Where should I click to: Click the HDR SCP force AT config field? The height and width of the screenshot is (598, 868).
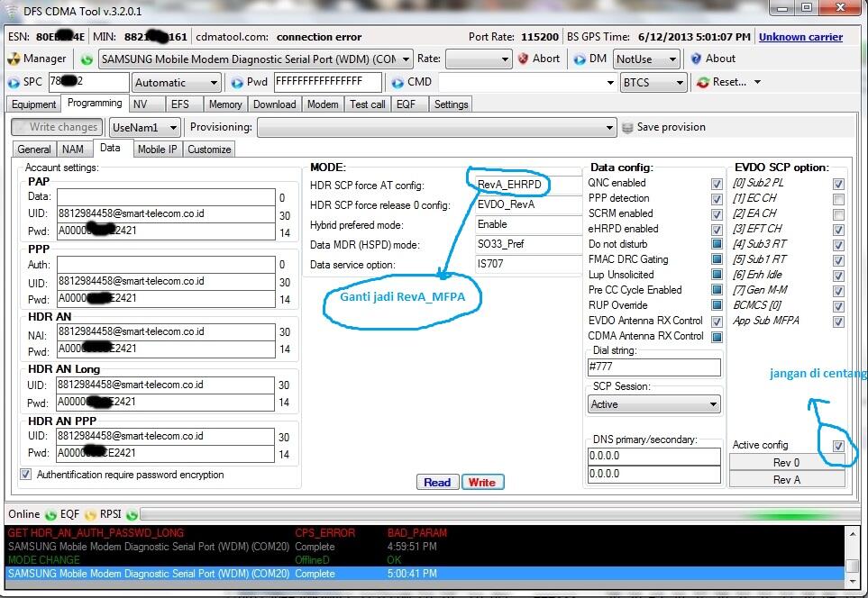[529, 185]
